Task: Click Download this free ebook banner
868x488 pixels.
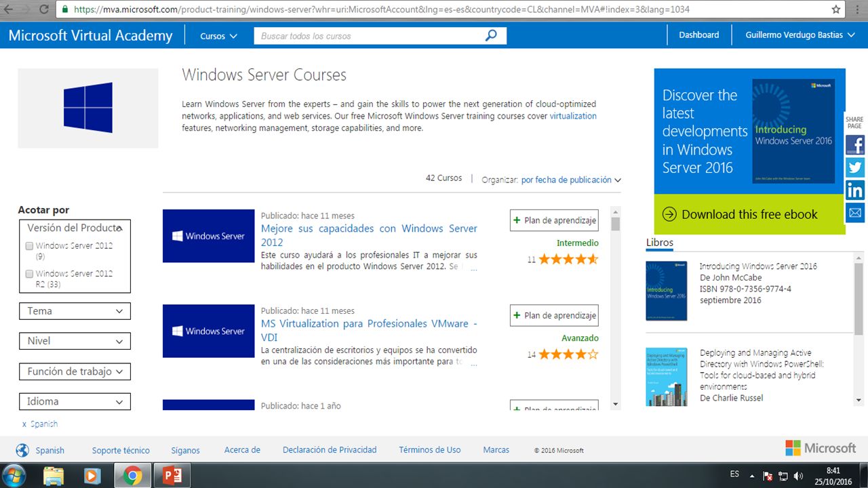Action: [749, 214]
